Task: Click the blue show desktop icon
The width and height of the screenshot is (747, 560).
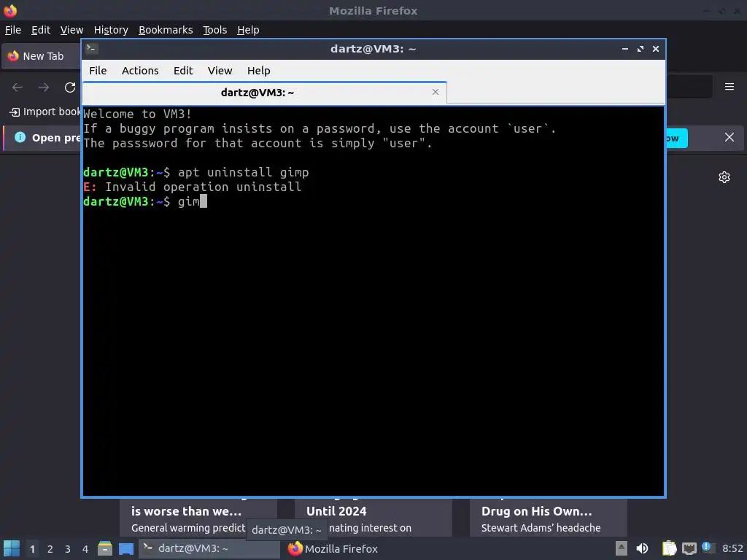Action: tap(125, 548)
